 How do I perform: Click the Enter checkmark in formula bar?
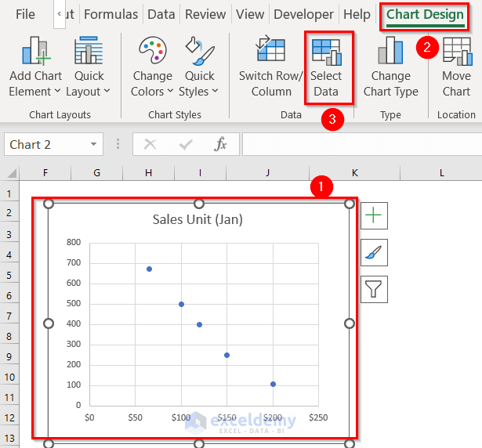[x=186, y=144]
